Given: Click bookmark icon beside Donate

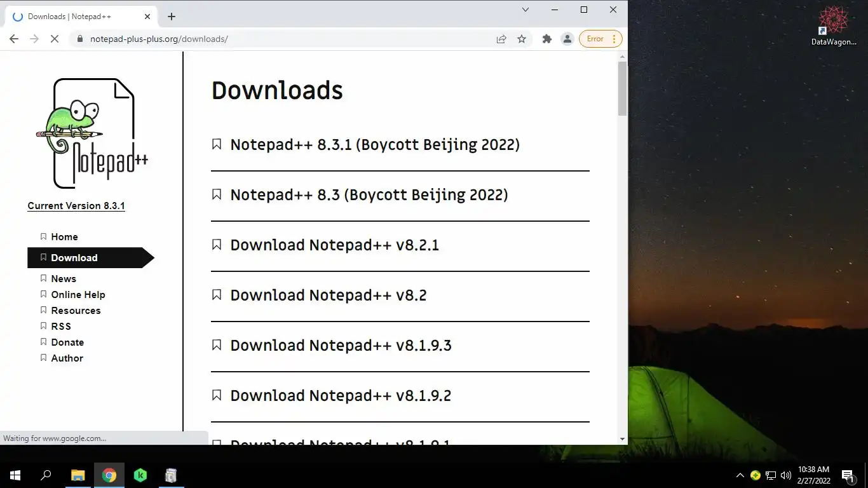Looking at the screenshot, I should coord(43,342).
